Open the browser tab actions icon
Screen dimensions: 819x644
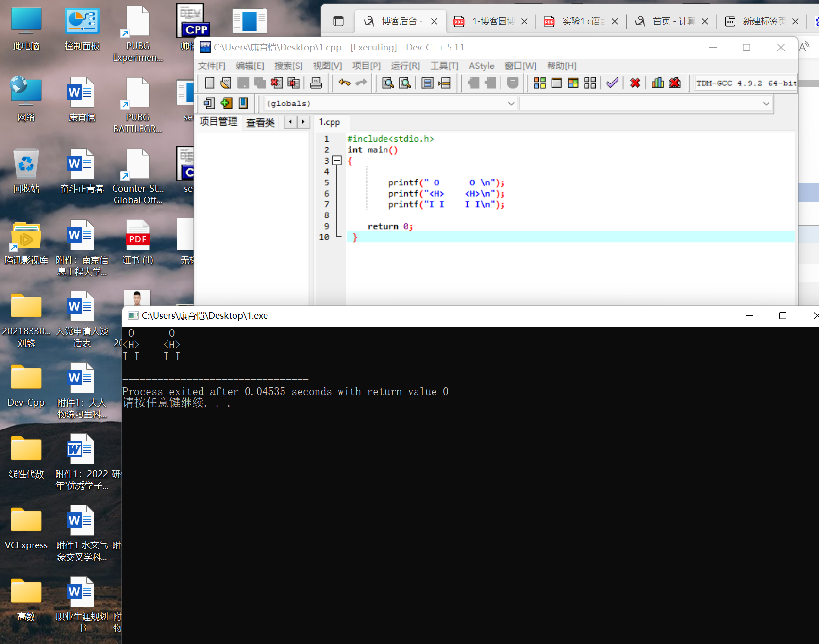[x=338, y=21]
